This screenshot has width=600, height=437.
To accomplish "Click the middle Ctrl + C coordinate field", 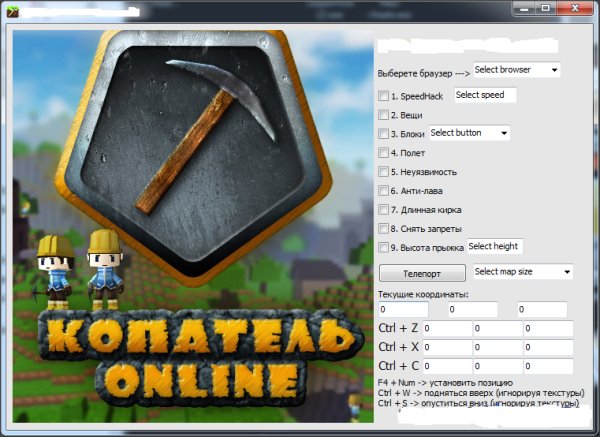I will 498,366.
